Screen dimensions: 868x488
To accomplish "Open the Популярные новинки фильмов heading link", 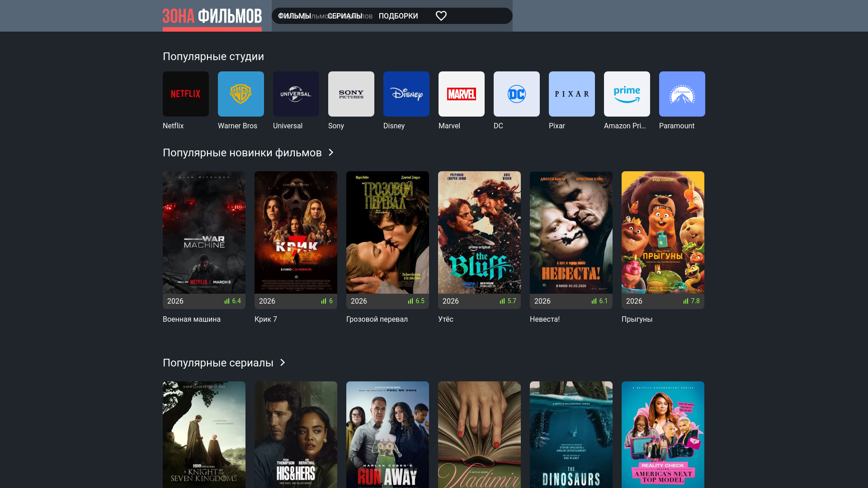I will click(242, 153).
